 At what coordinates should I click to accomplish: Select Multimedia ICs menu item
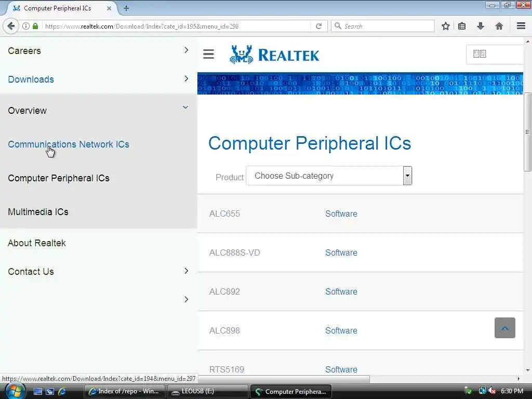[x=38, y=212]
